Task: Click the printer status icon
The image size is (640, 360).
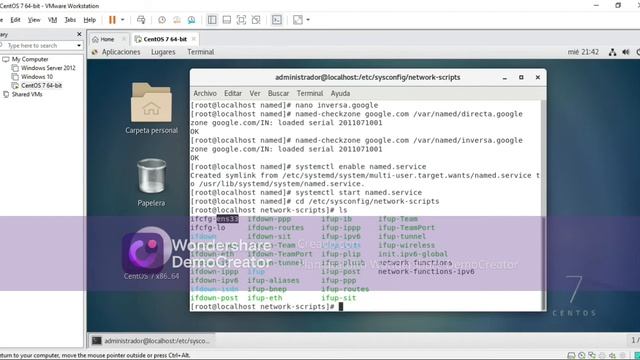Action: coord(602,356)
